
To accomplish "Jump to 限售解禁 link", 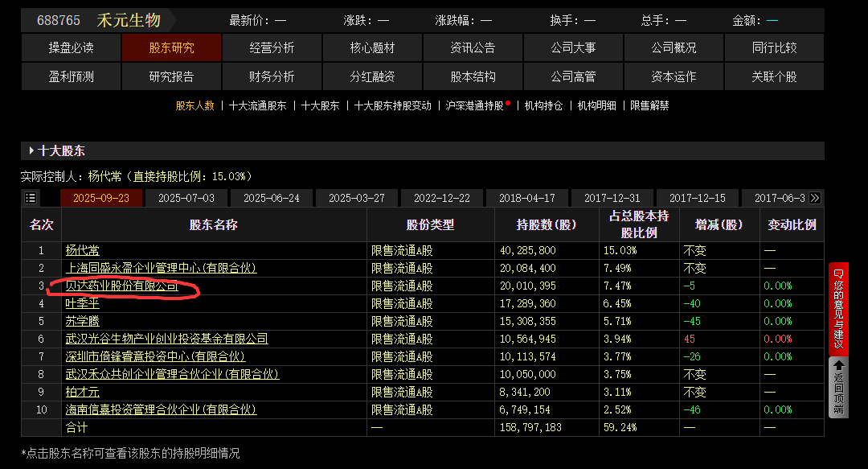I will (x=649, y=105).
